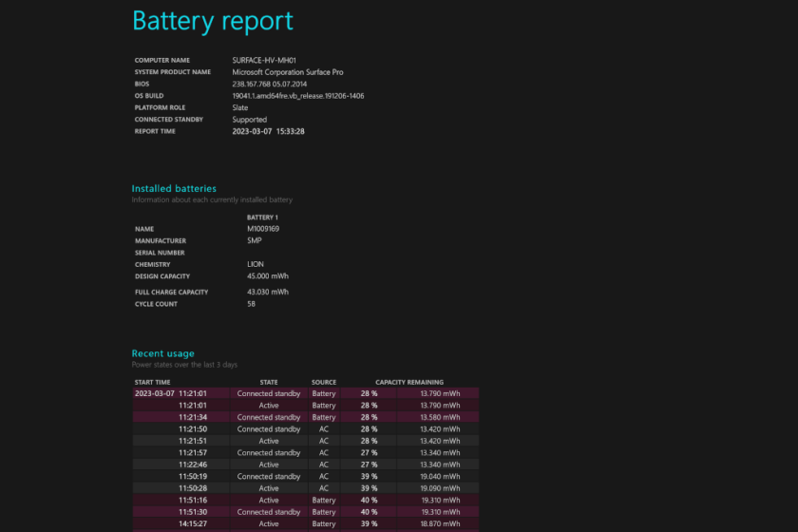Viewport: 798px width, 532px height.
Task: Select battery name M1009169
Action: tap(263, 229)
